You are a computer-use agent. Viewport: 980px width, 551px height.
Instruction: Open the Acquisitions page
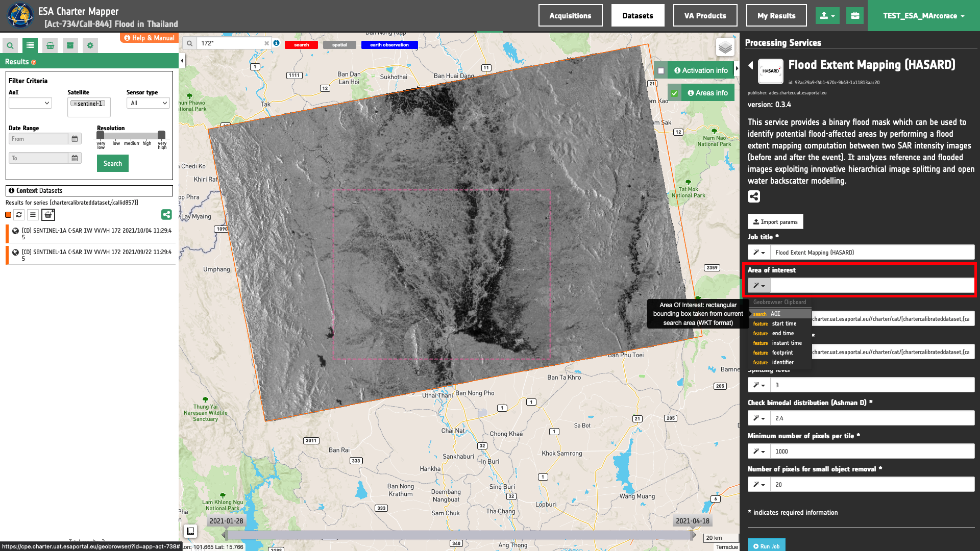coord(570,16)
